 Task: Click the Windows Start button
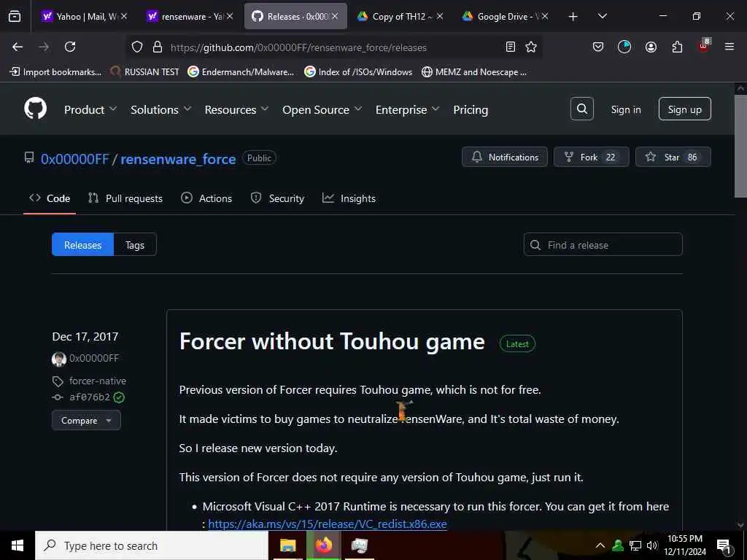click(x=18, y=545)
